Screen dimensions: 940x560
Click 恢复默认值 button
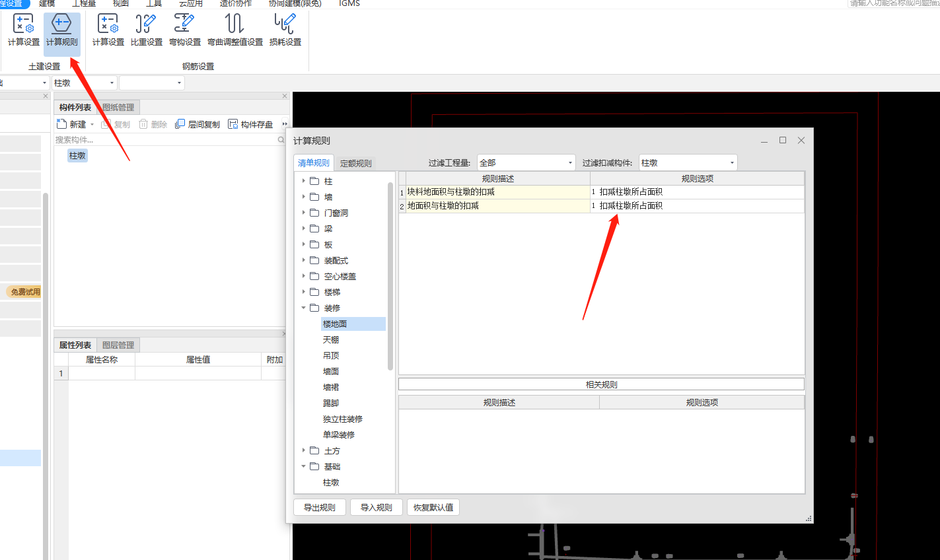tap(433, 507)
